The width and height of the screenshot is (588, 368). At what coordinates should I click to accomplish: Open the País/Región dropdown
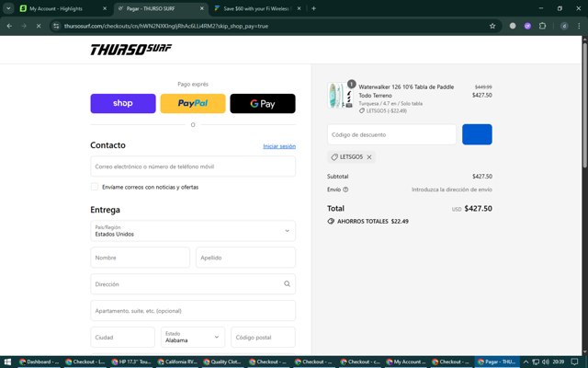pyautogui.click(x=193, y=231)
